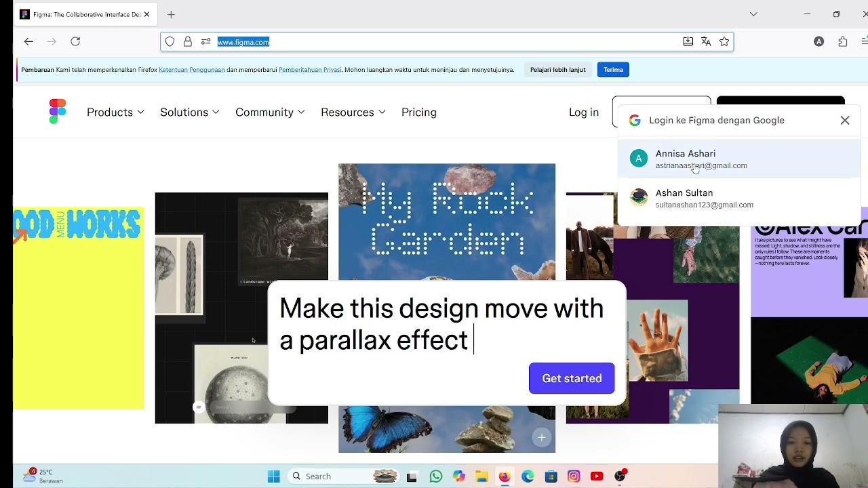The image size is (868, 488).
Task: Open the list all tabs dropdown
Action: [x=753, y=14]
